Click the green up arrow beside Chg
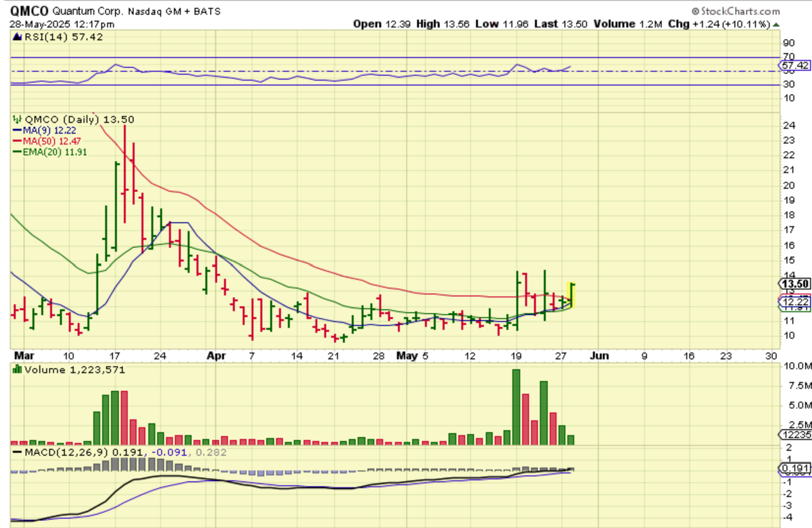Screen dimensions: 812x528 click(776, 24)
